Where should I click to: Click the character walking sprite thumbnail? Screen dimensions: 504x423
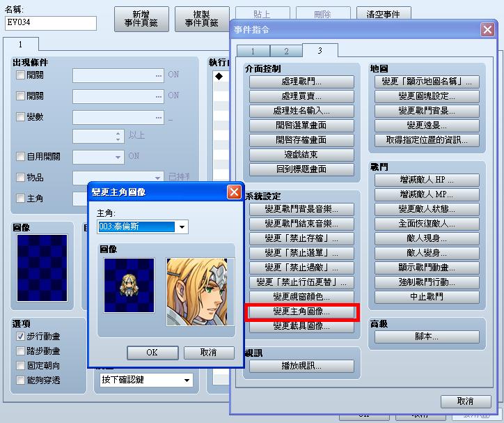[x=129, y=285]
